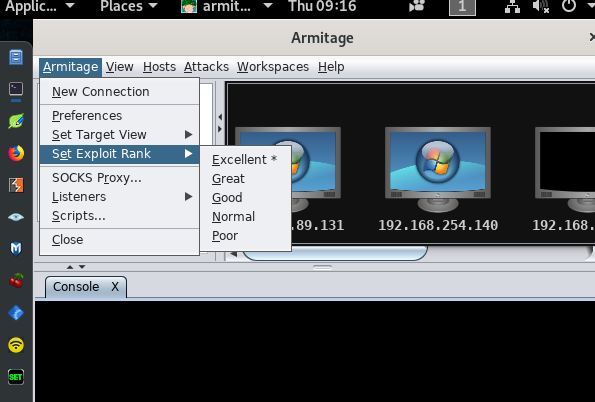
Task: Launch the SET toolkit icon
Action: click(x=16, y=377)
